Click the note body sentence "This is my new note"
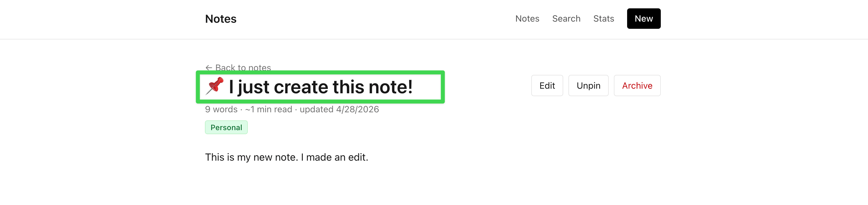868x205 pixels. tap(251, 157)
